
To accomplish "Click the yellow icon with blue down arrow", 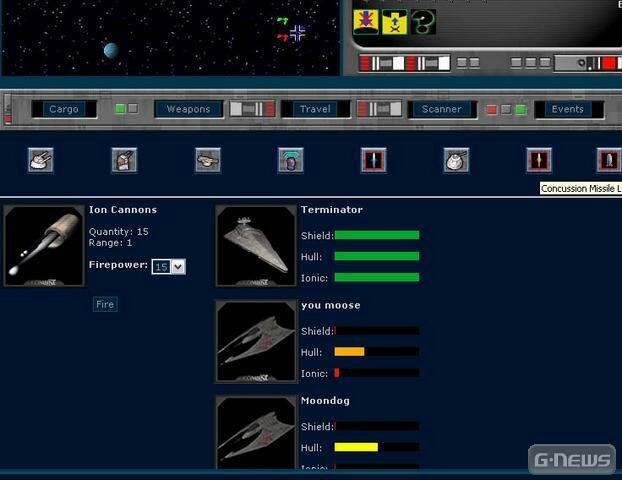I will tap(366, 22).
